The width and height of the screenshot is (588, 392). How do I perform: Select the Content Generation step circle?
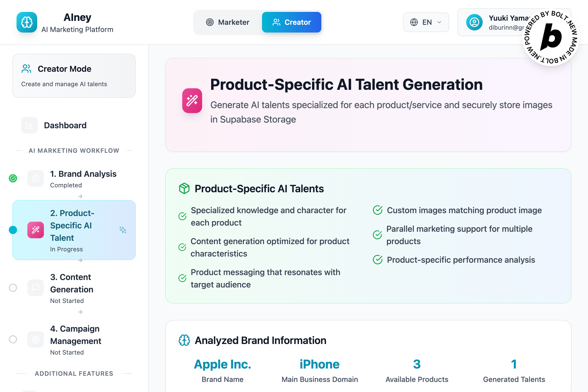click(x=13, y=287)
